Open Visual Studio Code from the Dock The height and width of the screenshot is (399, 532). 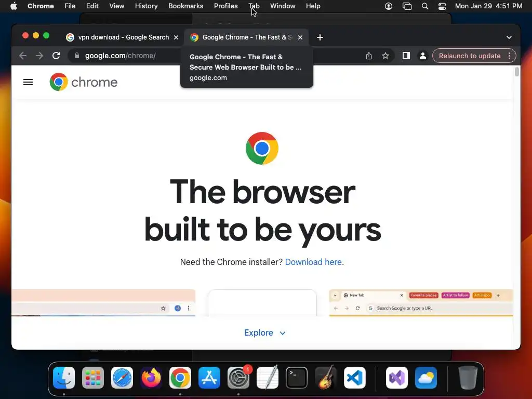(x=355, y=378)
